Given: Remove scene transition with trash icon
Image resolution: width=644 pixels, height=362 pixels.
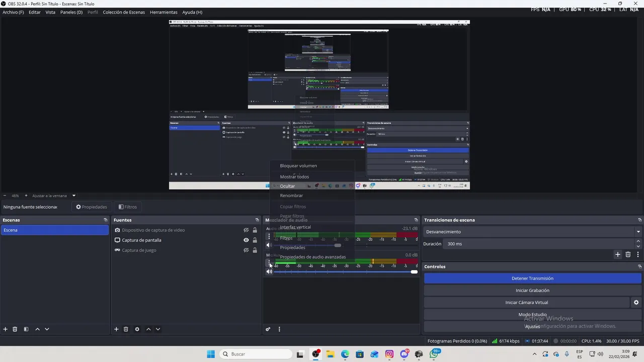Looking at the screenshot, I should 628,254.
